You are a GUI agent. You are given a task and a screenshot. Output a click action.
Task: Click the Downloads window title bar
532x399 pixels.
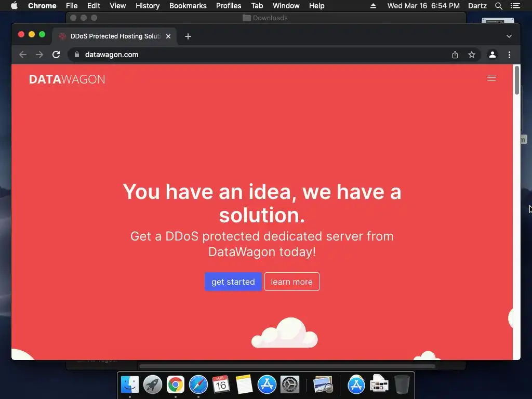pos(265,18)
